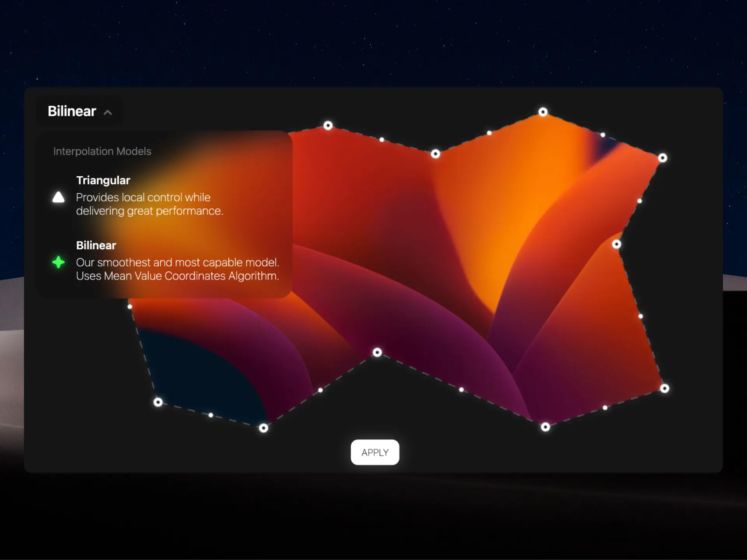The height and width of the screenshot is (560, 747).
Task: Select the ring handle at the upper-right corner
Action: 663,158
